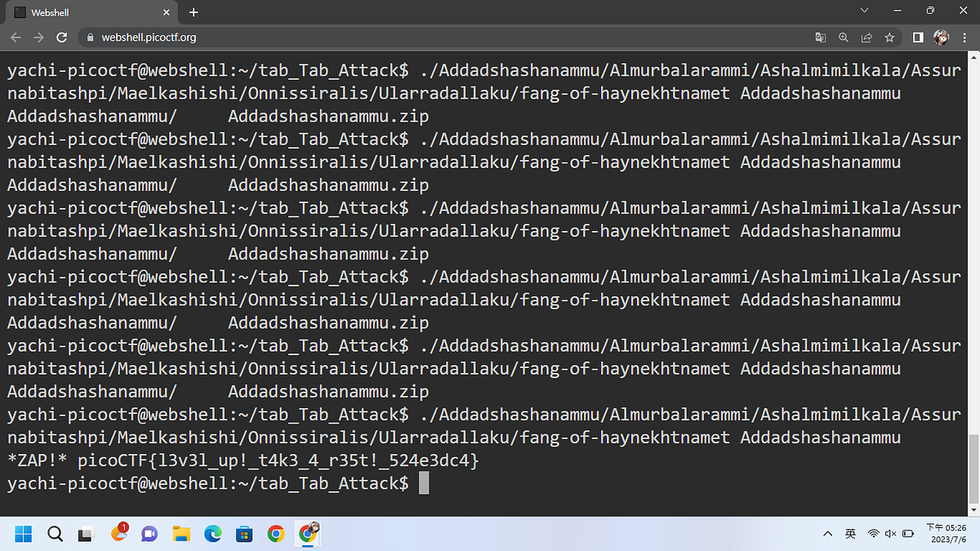Open Chrome's three-dot menu
This screenshot has height=551, width=980.
coord(964,37)
